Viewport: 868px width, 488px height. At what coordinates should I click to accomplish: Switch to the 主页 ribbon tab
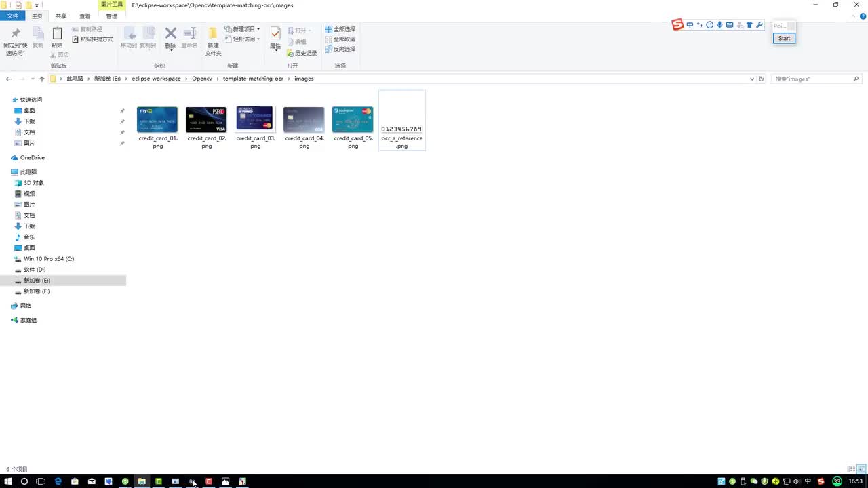coord(37,16)
